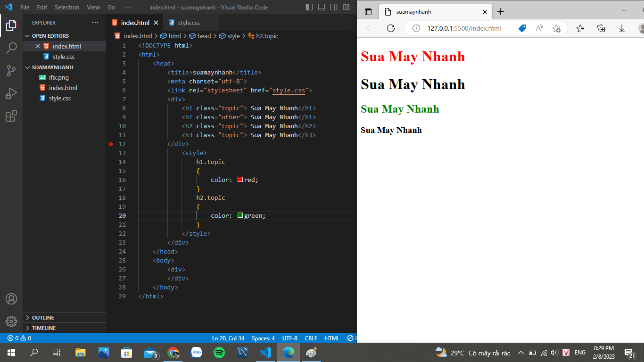The height and width of the screenshot is (362, 644).
Task: Open the Go menu
Action: tap(111, 7)
